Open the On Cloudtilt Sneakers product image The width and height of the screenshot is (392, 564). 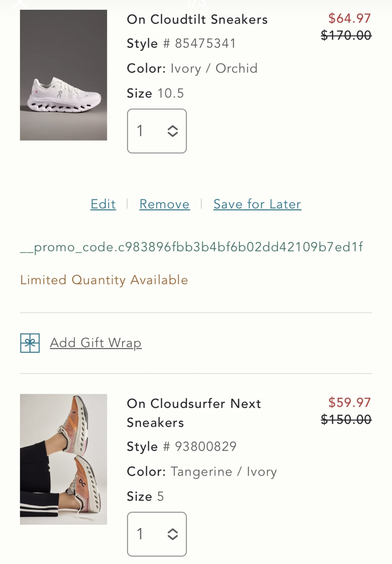coord(63,75)
